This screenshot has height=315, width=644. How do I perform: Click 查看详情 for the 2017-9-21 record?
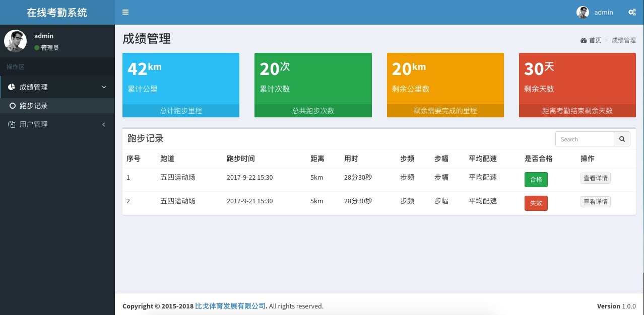click(595, 202)
